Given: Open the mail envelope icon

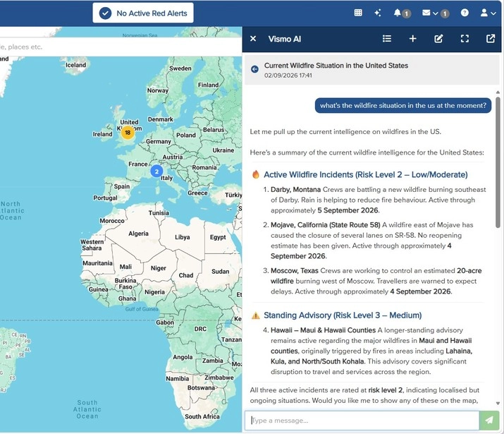Looking at the screenshot, I should point(426,13).
